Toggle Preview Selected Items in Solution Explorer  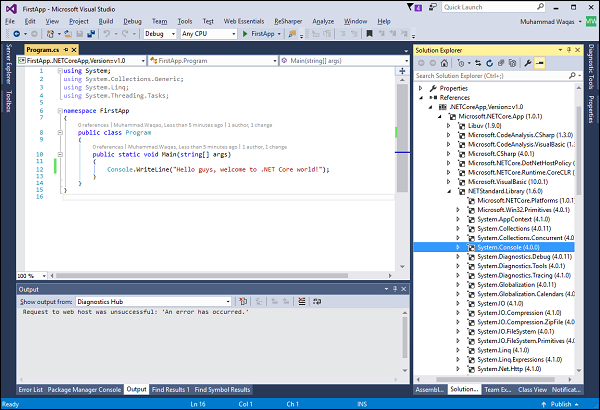tap(540, 62)
